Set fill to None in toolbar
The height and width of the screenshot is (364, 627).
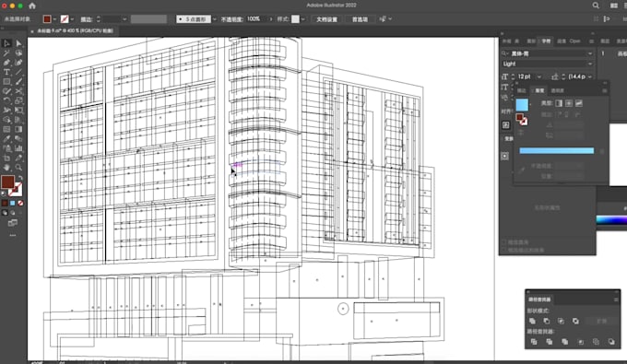pyautogui.click(x=20, y=204)
